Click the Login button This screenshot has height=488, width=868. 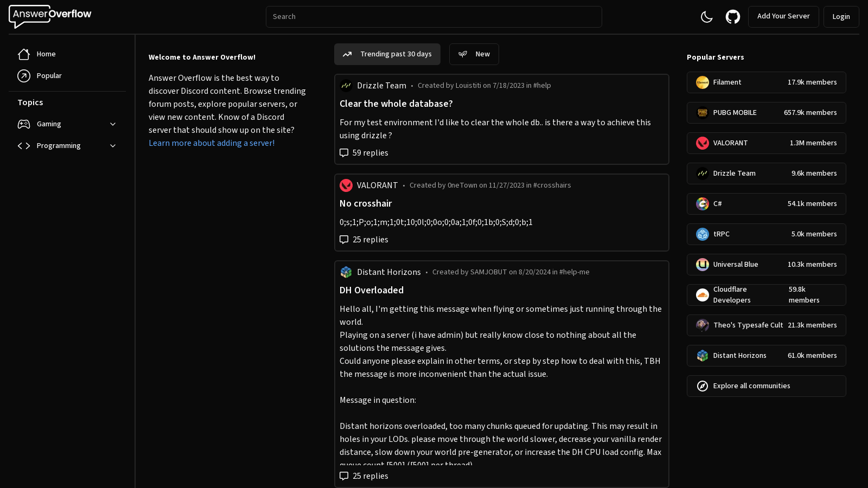[x=841, y=17]
